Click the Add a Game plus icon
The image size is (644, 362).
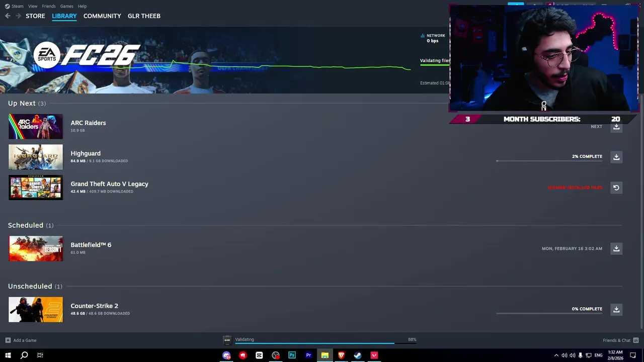(x=8, y=340)
